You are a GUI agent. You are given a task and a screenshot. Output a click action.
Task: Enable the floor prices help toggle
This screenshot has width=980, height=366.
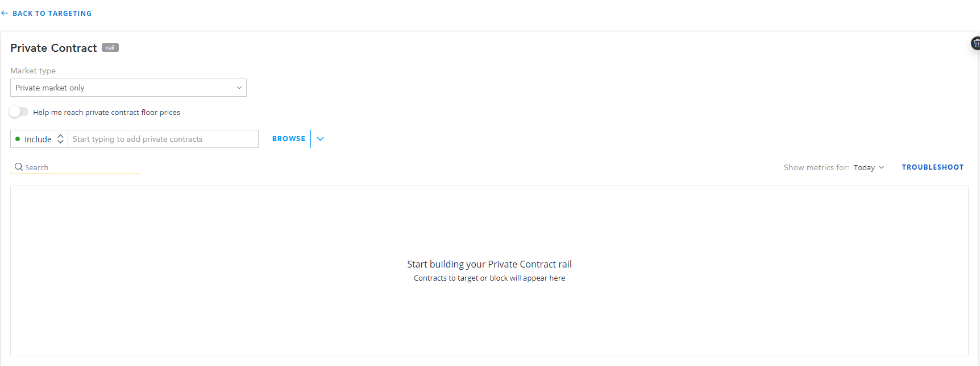click(x=19, y=112)
